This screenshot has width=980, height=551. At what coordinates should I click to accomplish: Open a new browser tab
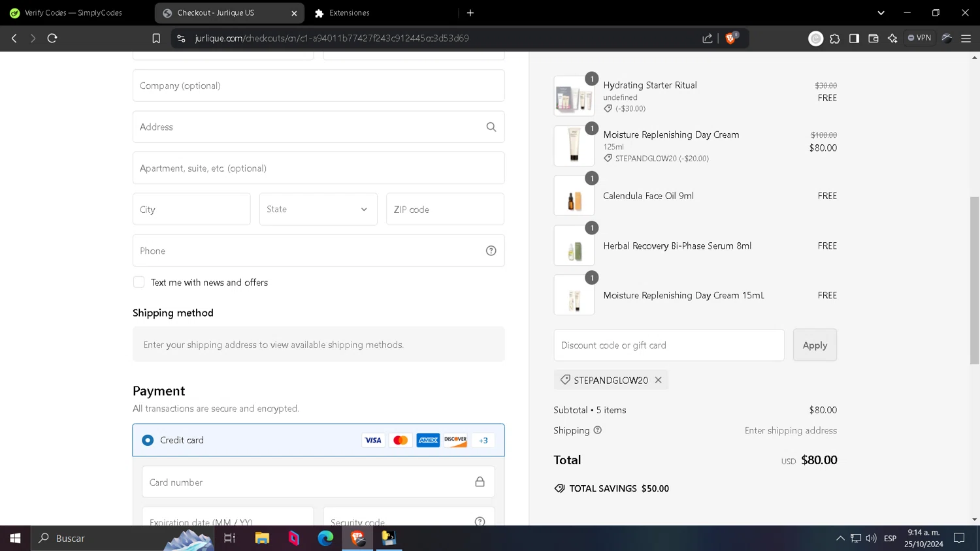pos(470,12)
